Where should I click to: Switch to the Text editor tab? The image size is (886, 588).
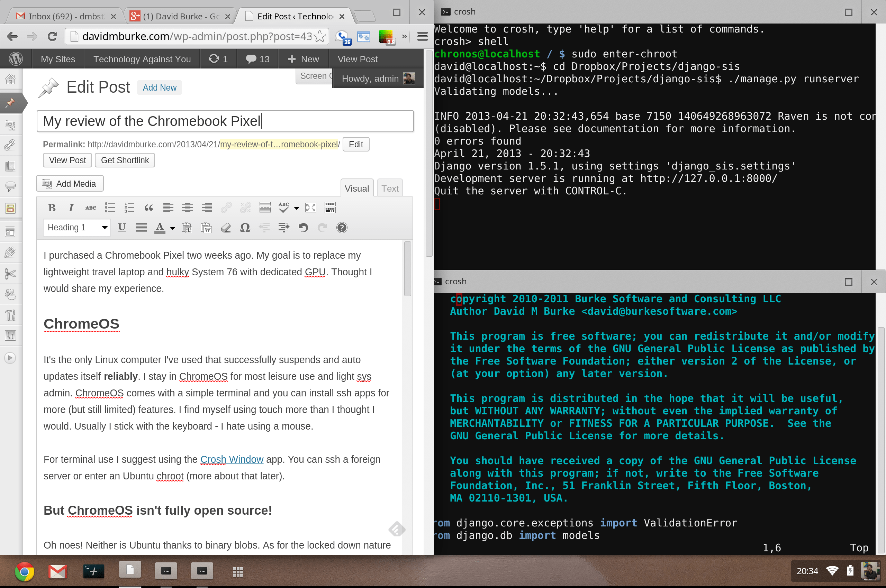[390, 188]
